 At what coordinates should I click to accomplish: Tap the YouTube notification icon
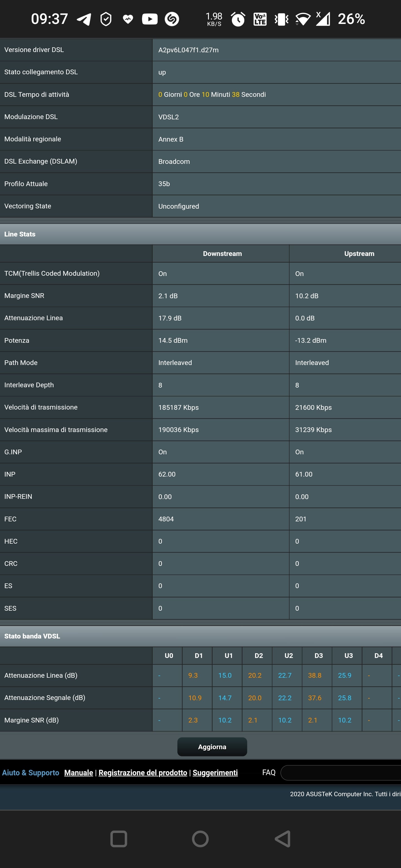150,19
